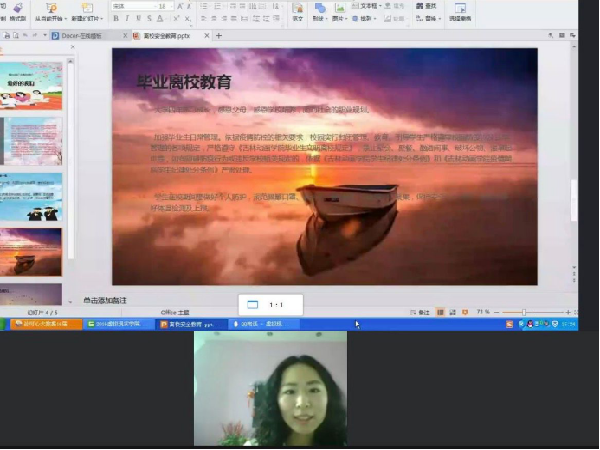Click the slideshow play icon in status bar
The width and height of the screenshot is (600, 450).
click(465, 313)
